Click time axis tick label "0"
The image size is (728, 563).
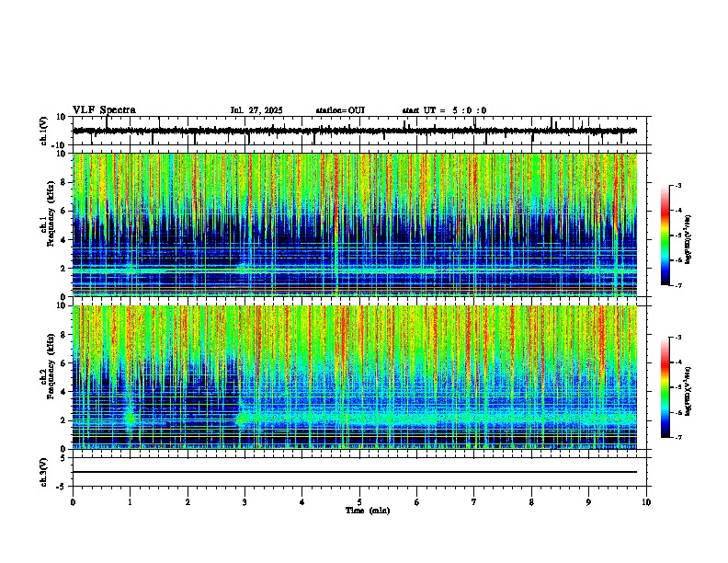tap(73, 502)
